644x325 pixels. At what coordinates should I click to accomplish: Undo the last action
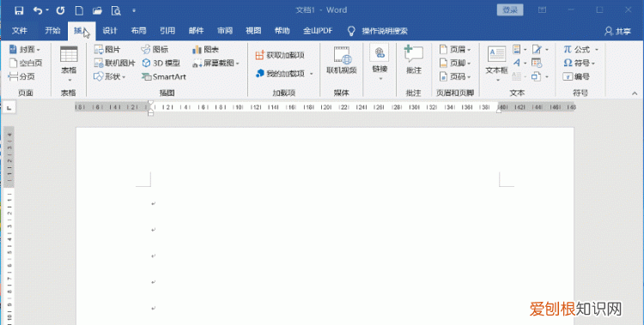pos(38,10)
